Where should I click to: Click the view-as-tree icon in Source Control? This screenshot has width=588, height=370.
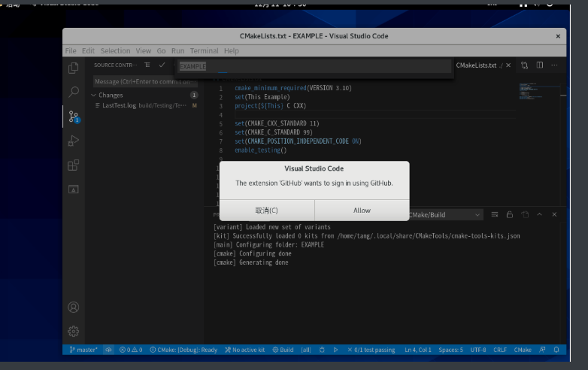coord(147,65)
